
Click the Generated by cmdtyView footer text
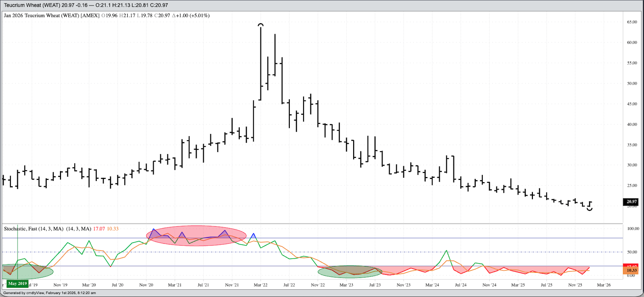click(x=50, y=293)
